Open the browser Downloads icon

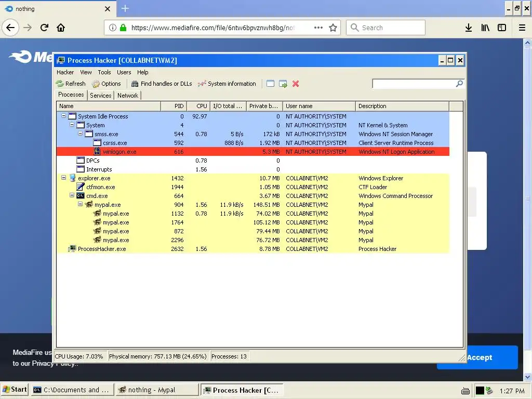pyautogui.click(x=469, y=28)
